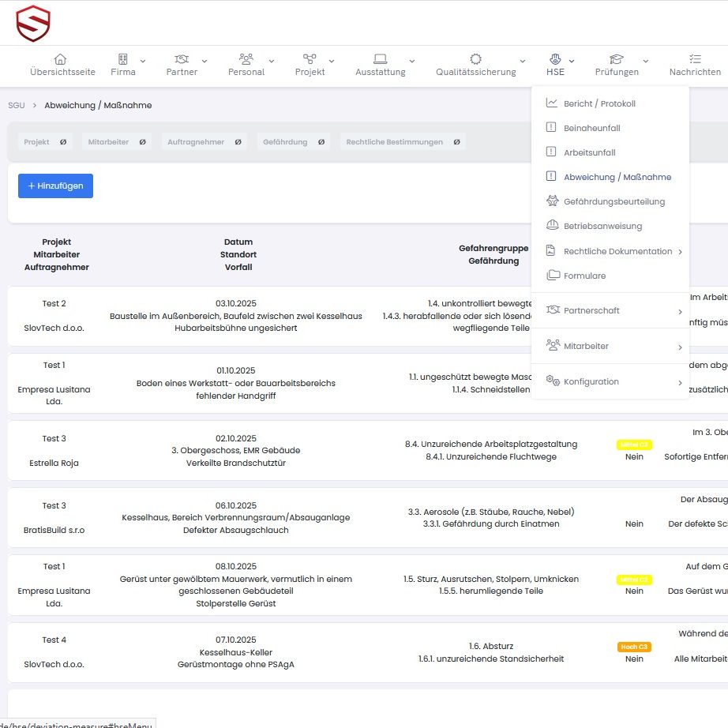Image resolution: width=728 pixels, height=728 pixels.
Task: Click the red shield company logo
Action: pyautogui.click(x=33, y=23)
